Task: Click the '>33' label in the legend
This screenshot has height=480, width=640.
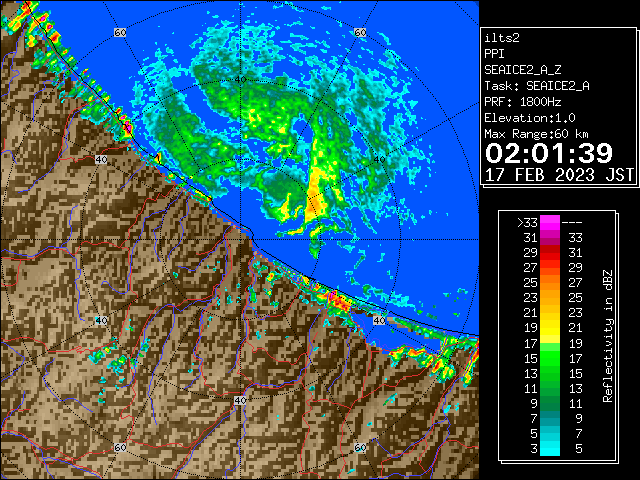Action: click(527, 223)
